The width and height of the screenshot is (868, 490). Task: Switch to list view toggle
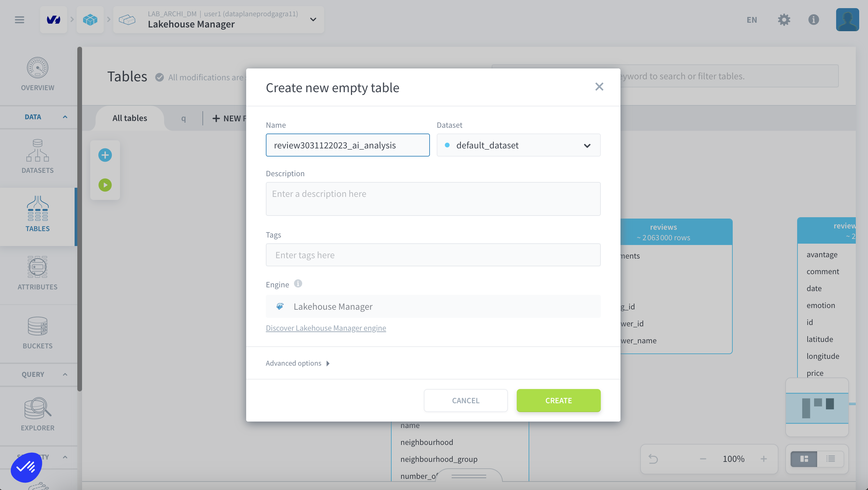pyautogui.click(x=831, y=459)
